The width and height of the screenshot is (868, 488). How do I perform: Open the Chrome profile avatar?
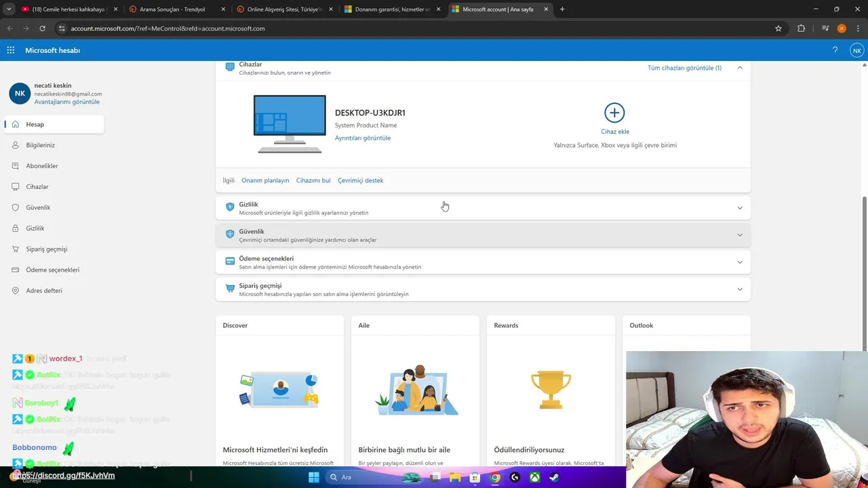pos(842,28)
